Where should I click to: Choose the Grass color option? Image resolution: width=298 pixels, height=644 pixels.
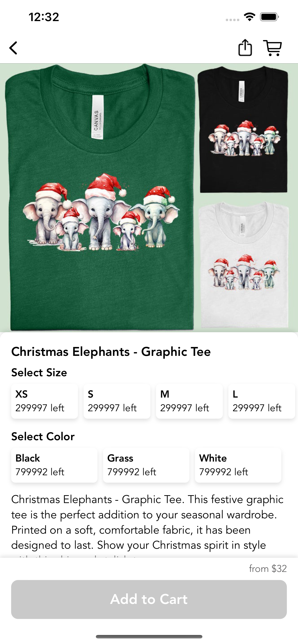(x=146, y=465)
